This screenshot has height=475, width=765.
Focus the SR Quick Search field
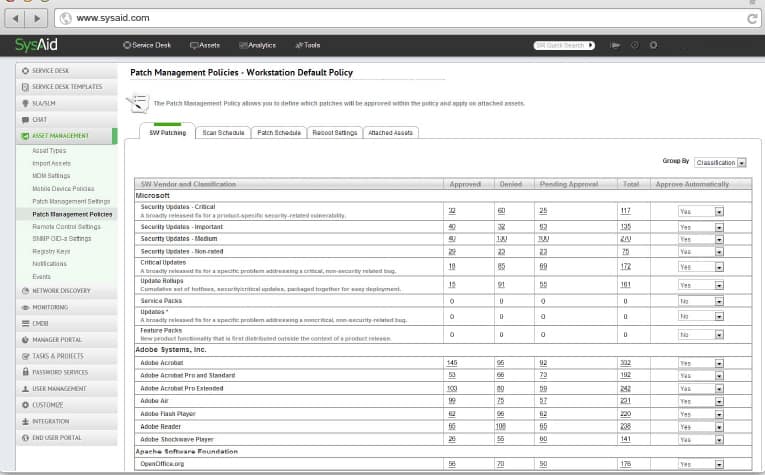560,45
